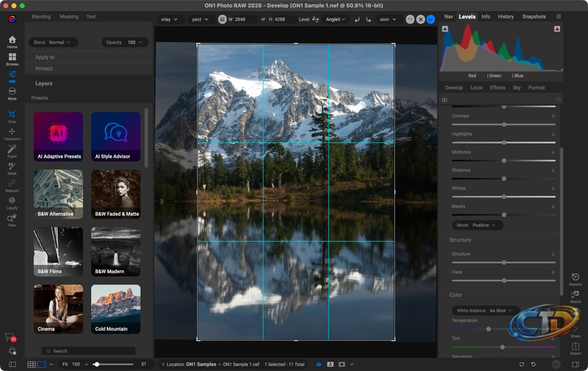Cancel the crop with X button
This screenshot has width=588, height=371.
click(x=421, y=20)
